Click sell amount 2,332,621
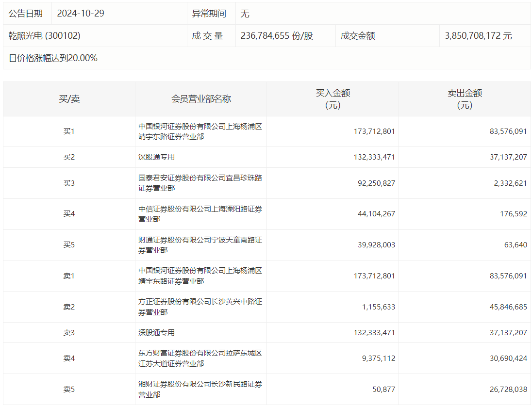Image resolution: width=532 pixels, height=406 pixels. 510,183
